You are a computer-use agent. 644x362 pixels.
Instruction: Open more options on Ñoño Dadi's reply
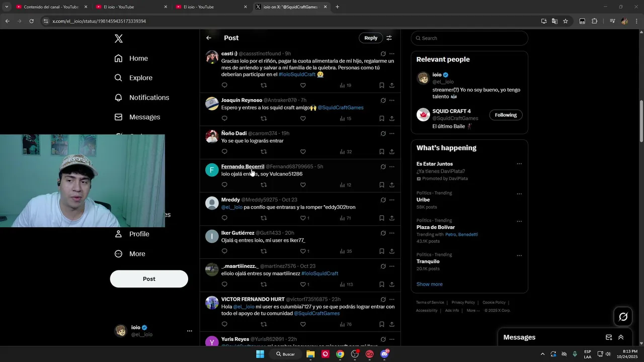tap(392, 134)
